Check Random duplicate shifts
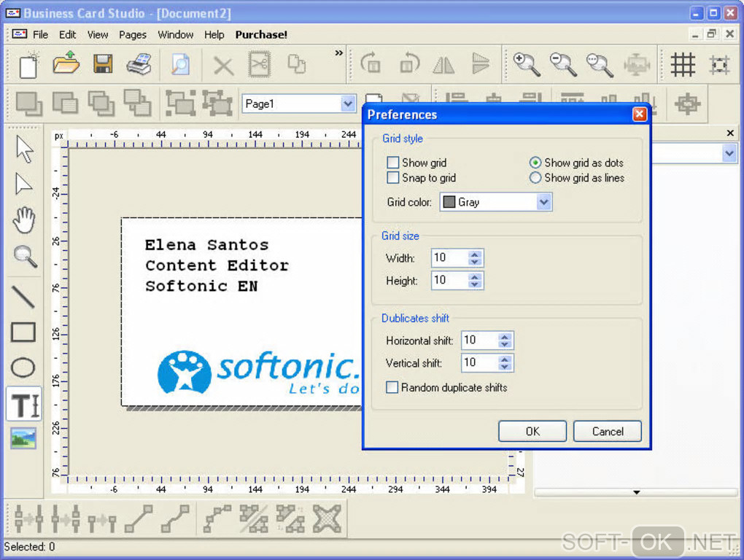 [x=392, y=387]
